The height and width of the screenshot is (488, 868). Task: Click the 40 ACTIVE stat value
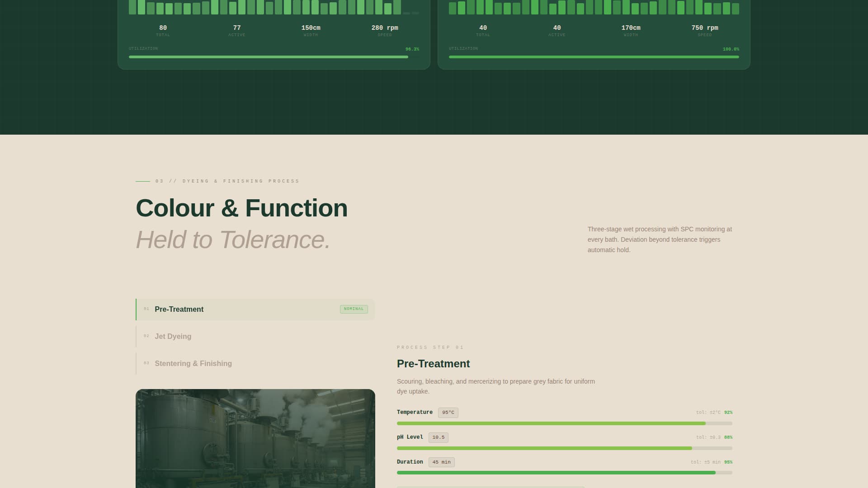tap(556, 28)
